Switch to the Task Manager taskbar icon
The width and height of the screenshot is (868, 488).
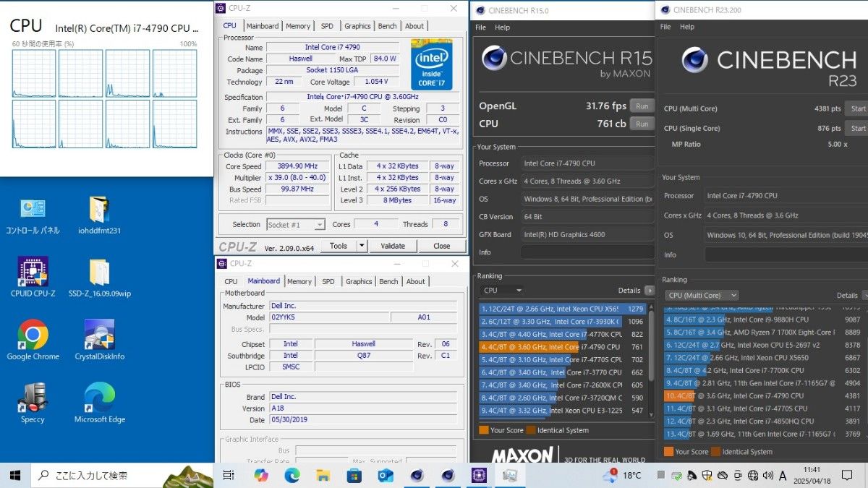tap(510, 475)
